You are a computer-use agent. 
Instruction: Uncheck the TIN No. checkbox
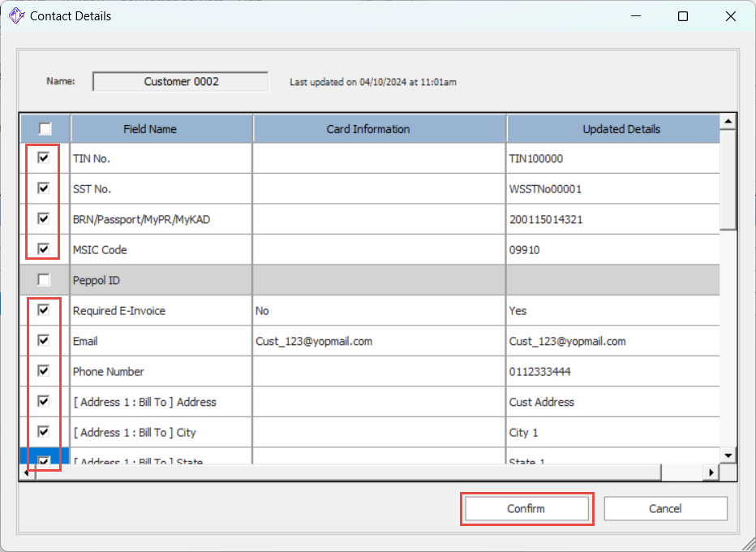point(44,158)
